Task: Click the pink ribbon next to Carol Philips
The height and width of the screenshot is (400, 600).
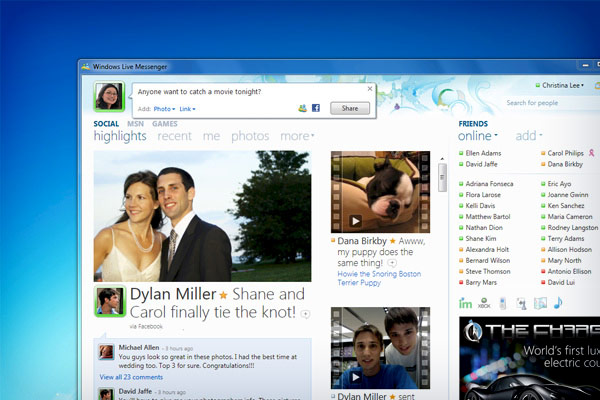Action: point(591,153)
